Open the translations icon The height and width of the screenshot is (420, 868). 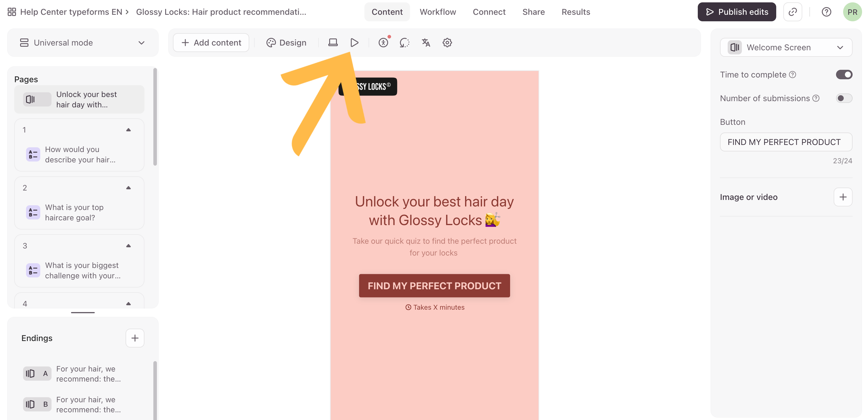coord(426,43)
